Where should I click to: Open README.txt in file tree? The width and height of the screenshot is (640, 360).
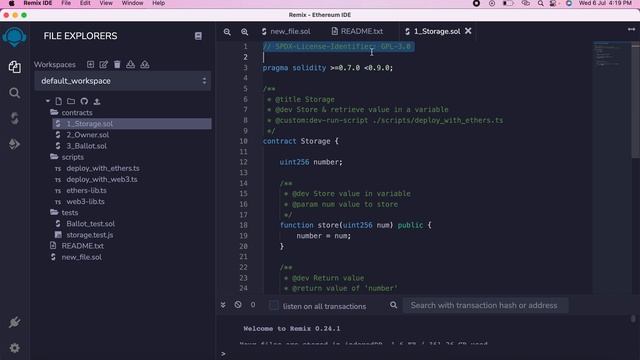(82, 246)
